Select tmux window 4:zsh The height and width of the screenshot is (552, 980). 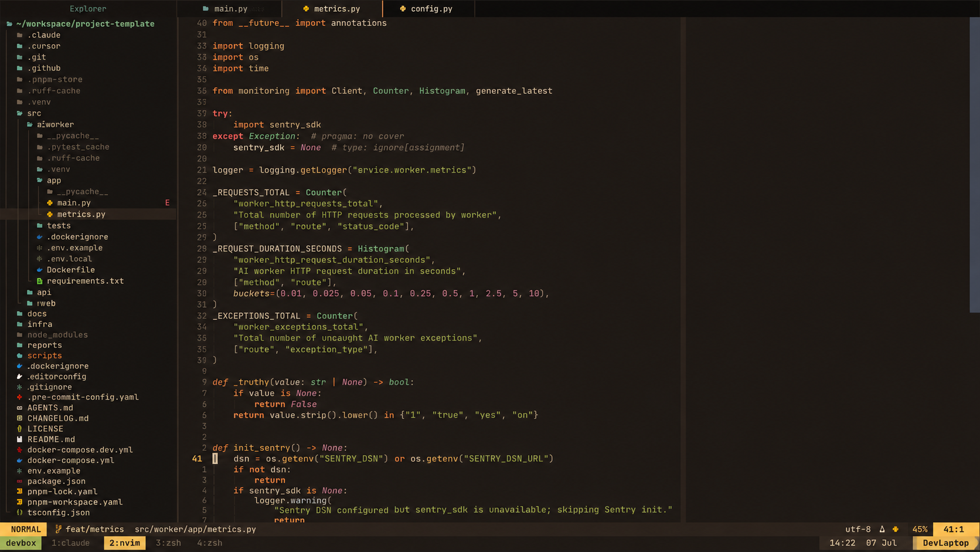click(209, 543)
